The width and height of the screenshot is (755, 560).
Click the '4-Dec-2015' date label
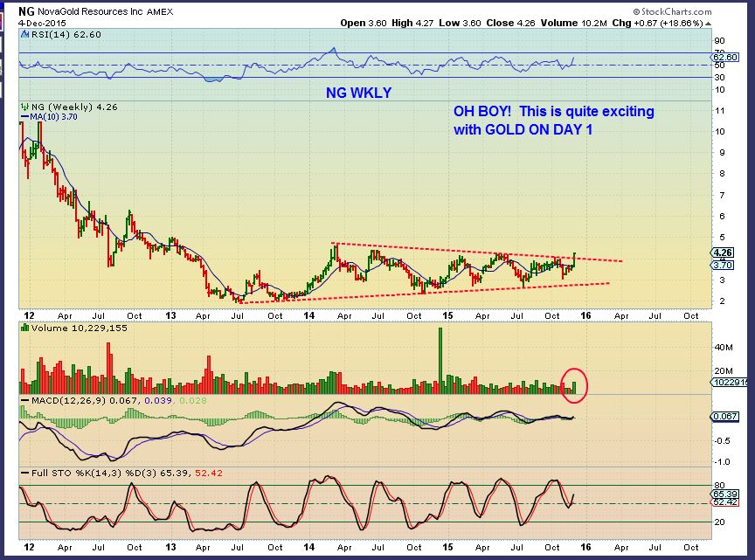pos(42,23)
